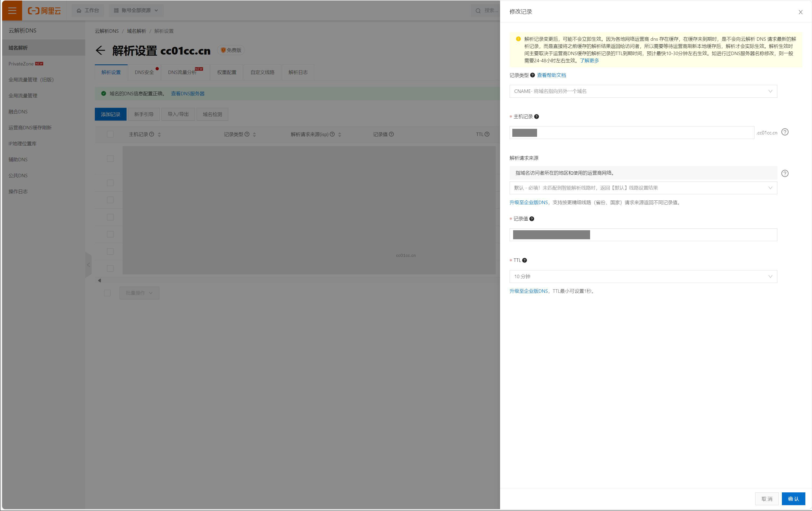Open the 查看DNS服务器 link
812x511 pixels.
[x=188, y=94]
